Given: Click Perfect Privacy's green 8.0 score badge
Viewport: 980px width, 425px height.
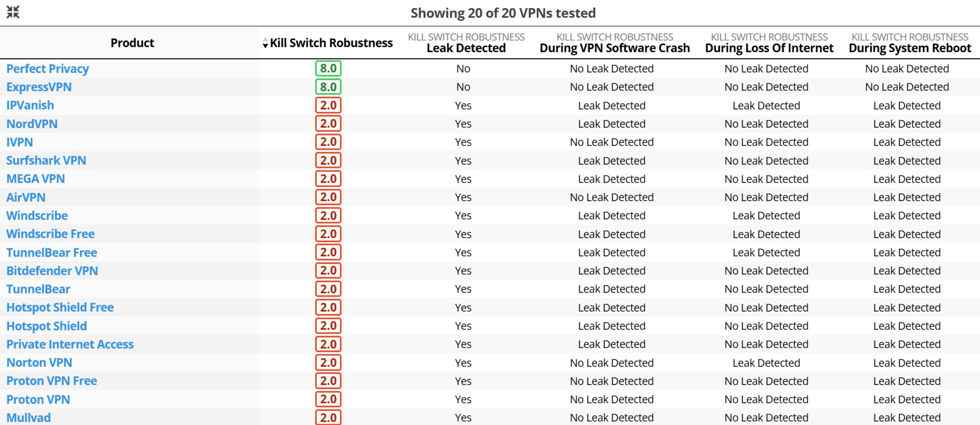Looking at the screenshot, I should (x=328, y=68).
